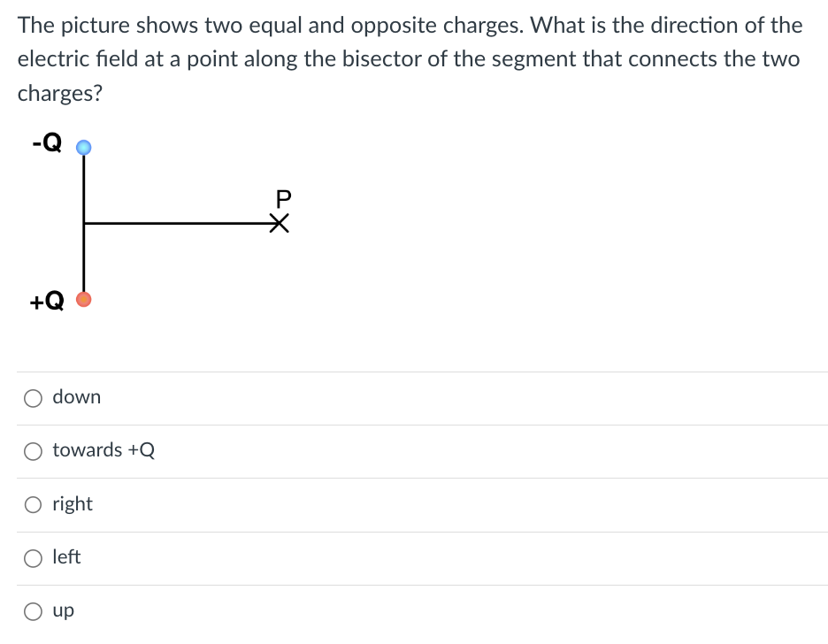Click the X marker at point P
The image size is (828, 644).
tap(279, 223)
